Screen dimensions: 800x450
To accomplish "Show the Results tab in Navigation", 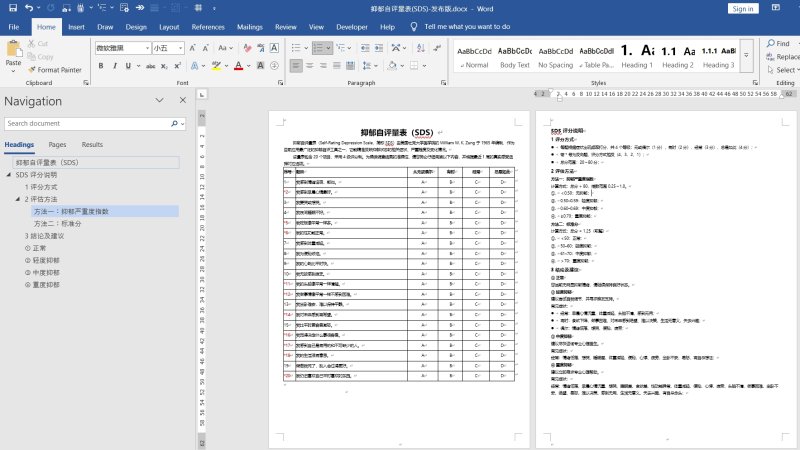I will 92,144.
